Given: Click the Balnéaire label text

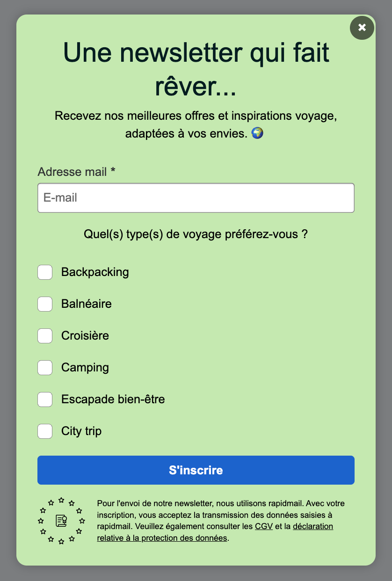Looking at the screenshot, I should point(86,304).
